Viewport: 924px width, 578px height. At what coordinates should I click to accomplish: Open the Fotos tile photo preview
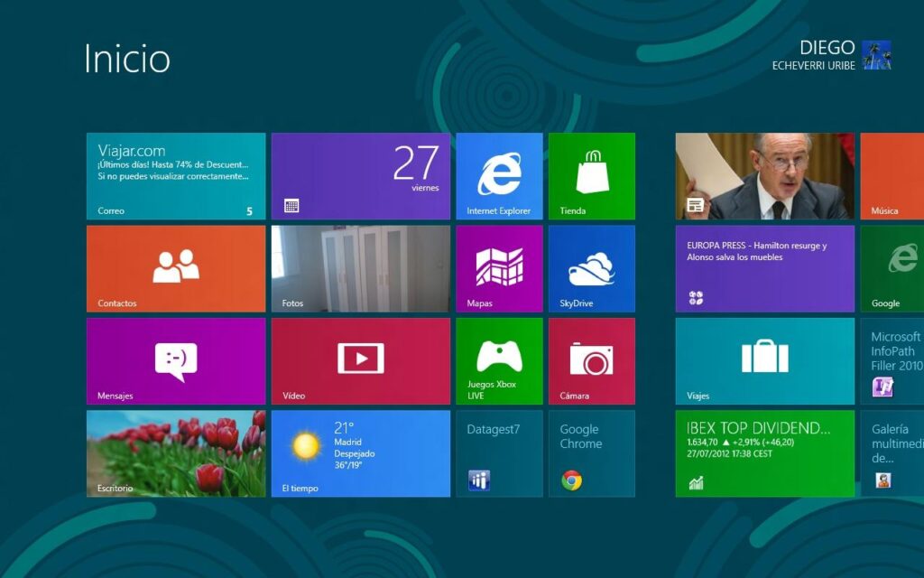pyautogui.click(x=360, y=268)
